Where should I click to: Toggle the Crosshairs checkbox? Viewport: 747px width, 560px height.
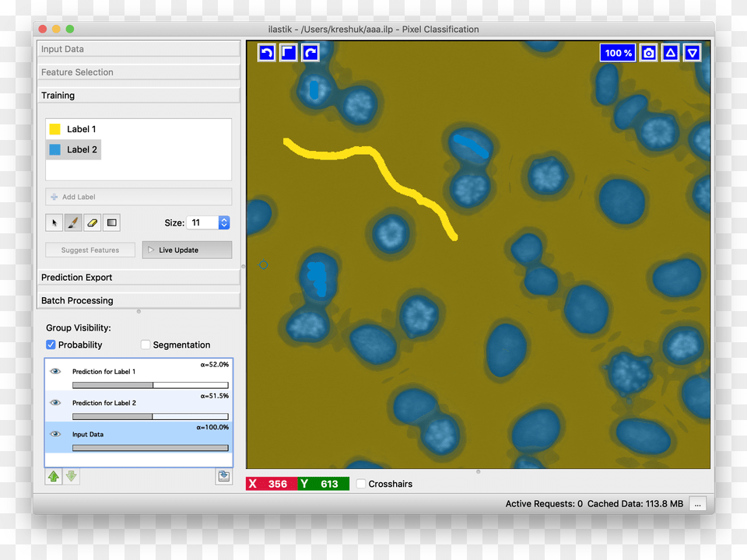point(361,484)
